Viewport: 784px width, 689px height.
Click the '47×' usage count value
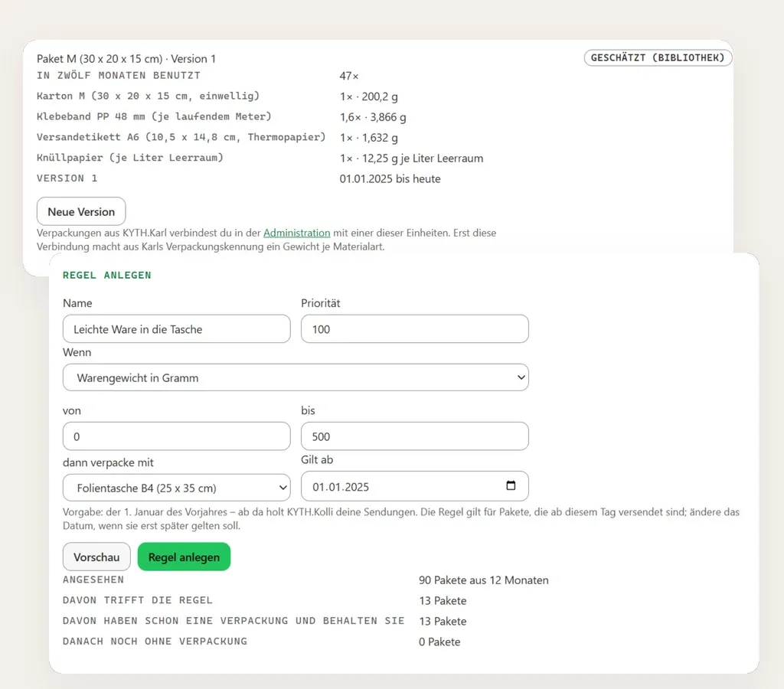pyautogui.click(x=349, y=76)
